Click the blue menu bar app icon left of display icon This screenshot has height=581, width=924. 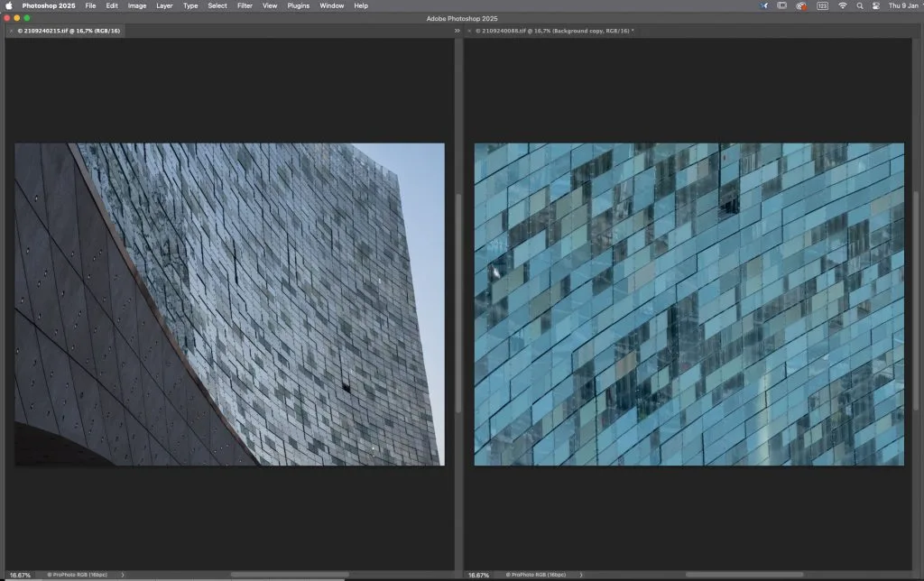tap(764, 5)
